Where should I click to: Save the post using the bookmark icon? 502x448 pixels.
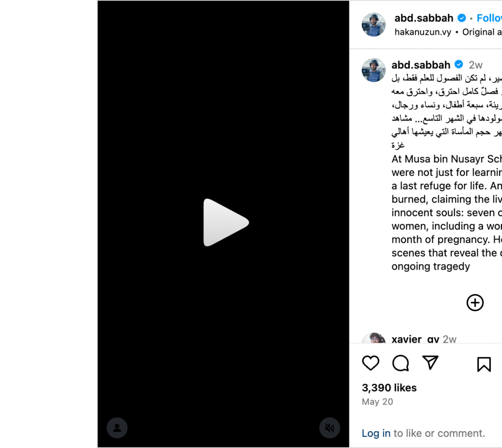pos(484,364)
